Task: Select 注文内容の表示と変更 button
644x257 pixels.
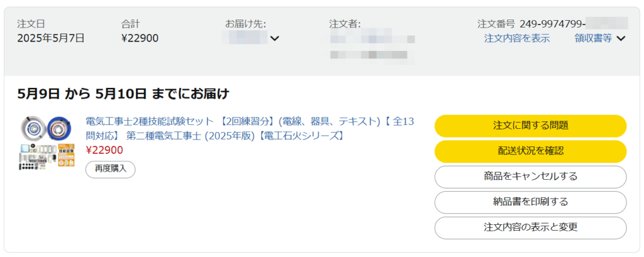Action: tap(530, 227)
